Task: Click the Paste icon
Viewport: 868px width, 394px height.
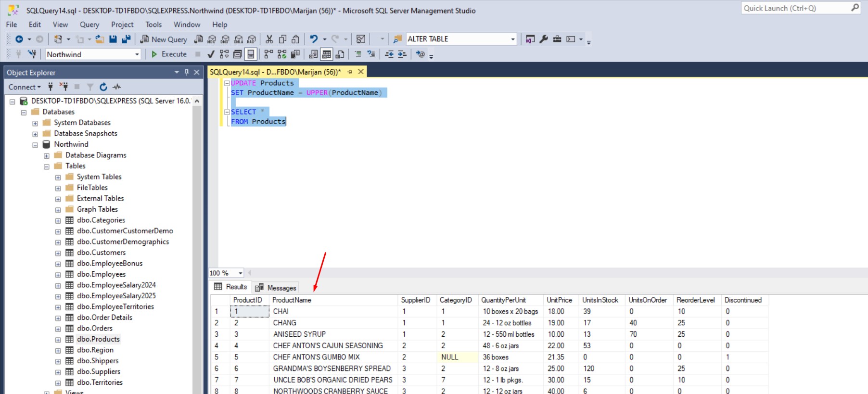Action: point(295,39)
